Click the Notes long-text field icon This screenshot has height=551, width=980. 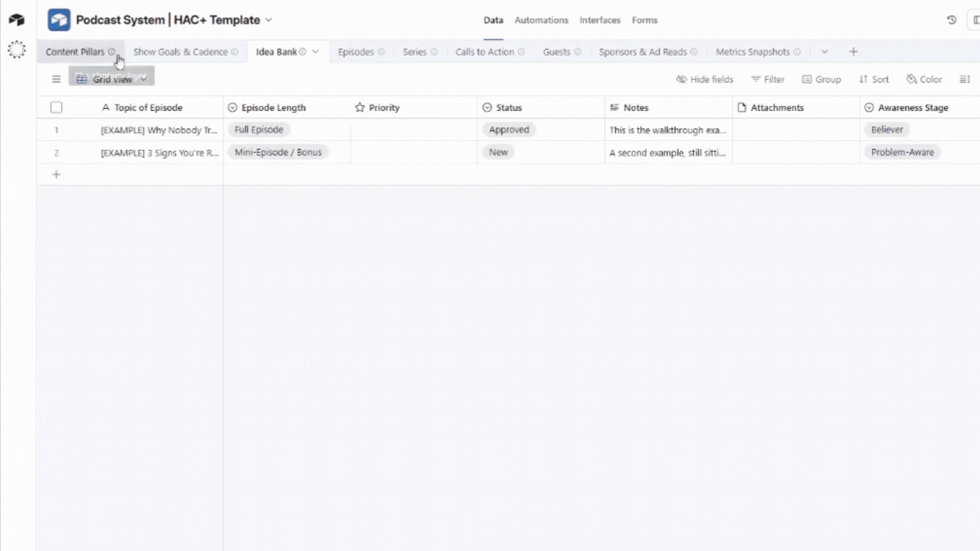(615, 108)
